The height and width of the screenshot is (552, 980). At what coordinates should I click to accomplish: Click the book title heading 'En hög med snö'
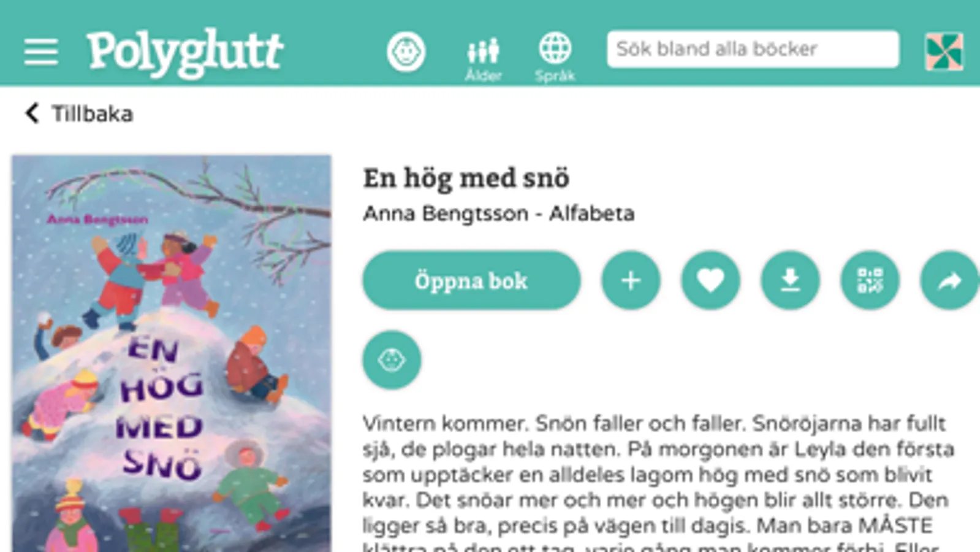pyautogui.click(x=466, y=178)
